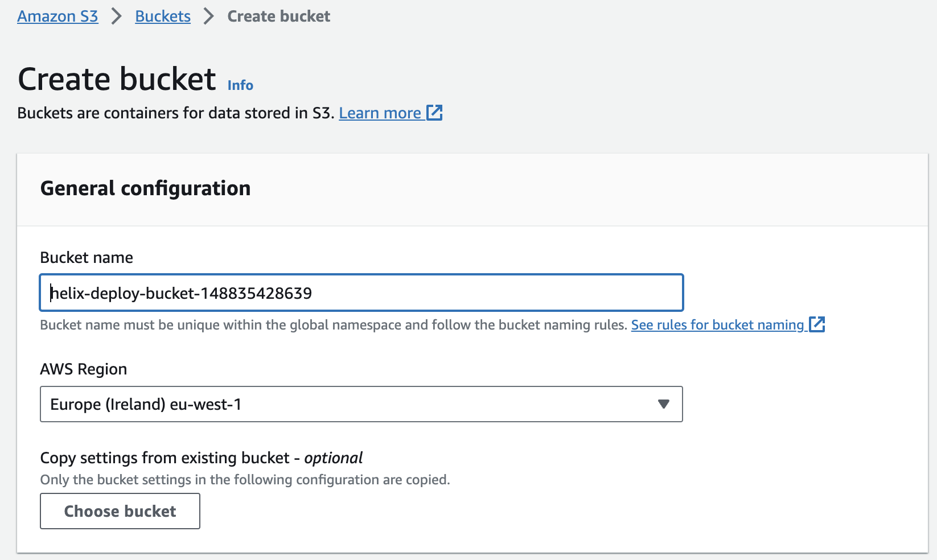Click the AWS Region label

coord(84,369)
